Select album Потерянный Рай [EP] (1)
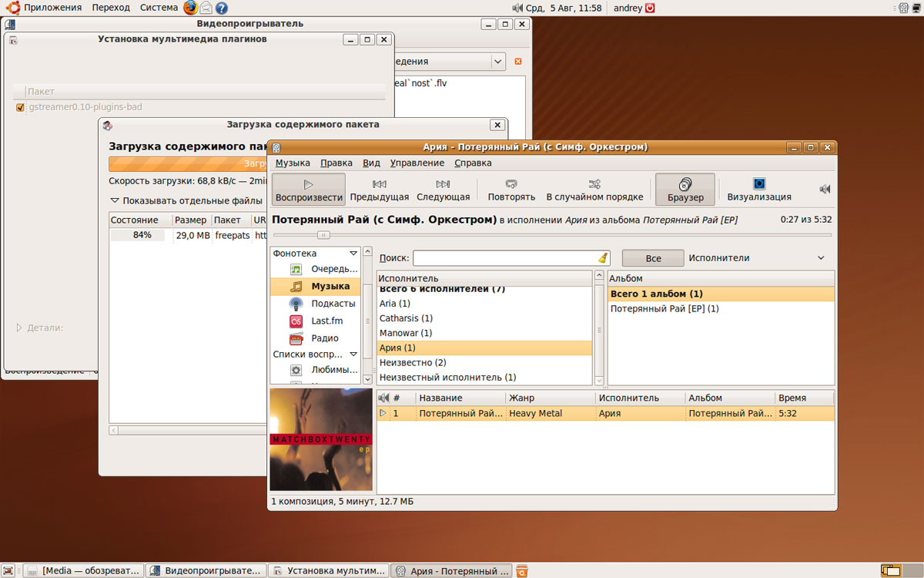Screen dimensions: 924x578 point(721,308)
